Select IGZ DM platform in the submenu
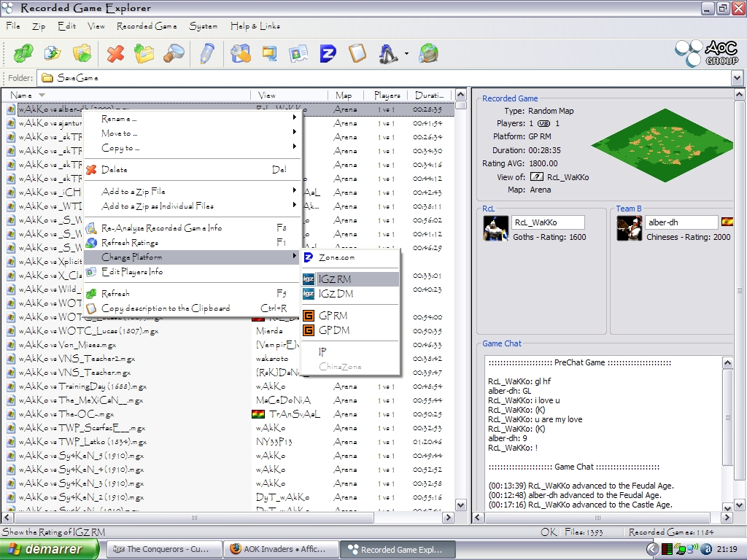Screen dimensions: 747x560 [x=351, y=294]
